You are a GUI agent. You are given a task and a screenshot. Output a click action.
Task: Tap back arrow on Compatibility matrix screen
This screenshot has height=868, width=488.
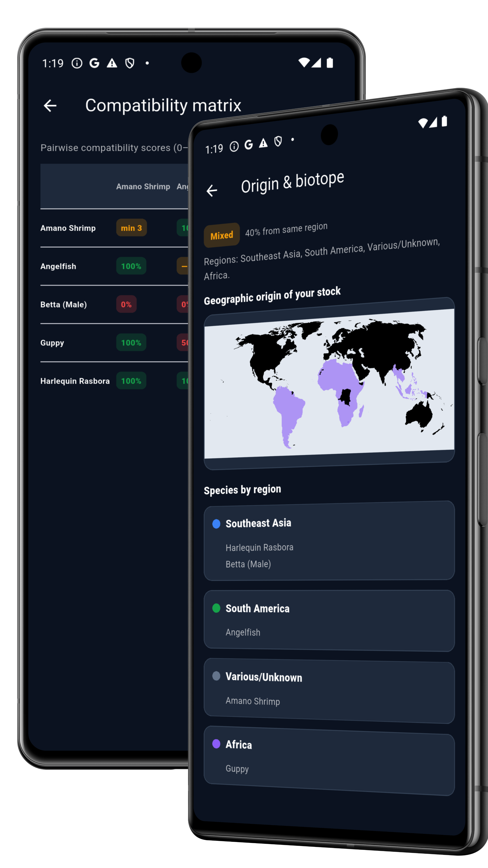50,106
